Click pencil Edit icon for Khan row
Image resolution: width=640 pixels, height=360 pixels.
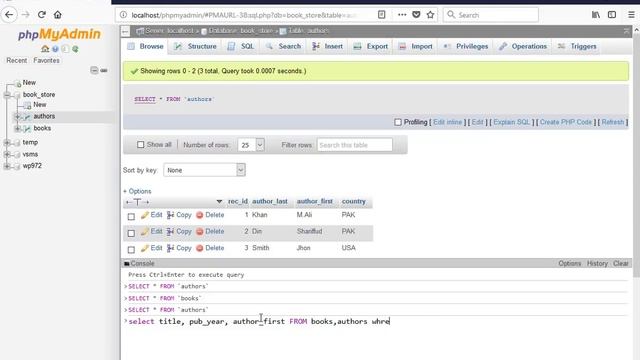click(144, 215)
